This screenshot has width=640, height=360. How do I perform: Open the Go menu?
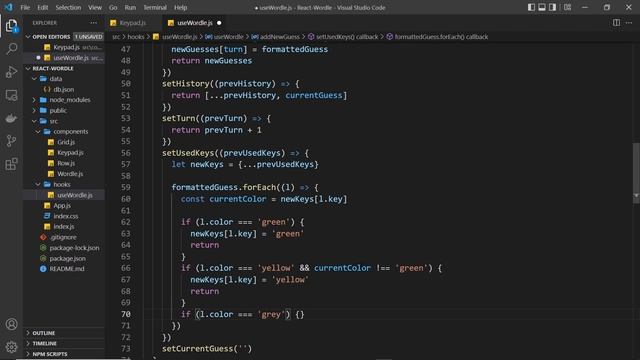click(x=113, y=7)
